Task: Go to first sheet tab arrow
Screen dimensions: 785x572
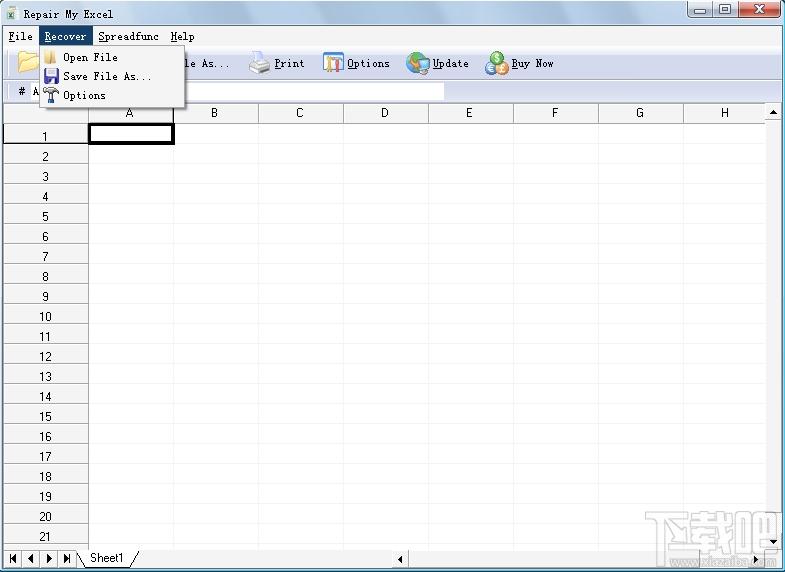Action: click(13, 558)
